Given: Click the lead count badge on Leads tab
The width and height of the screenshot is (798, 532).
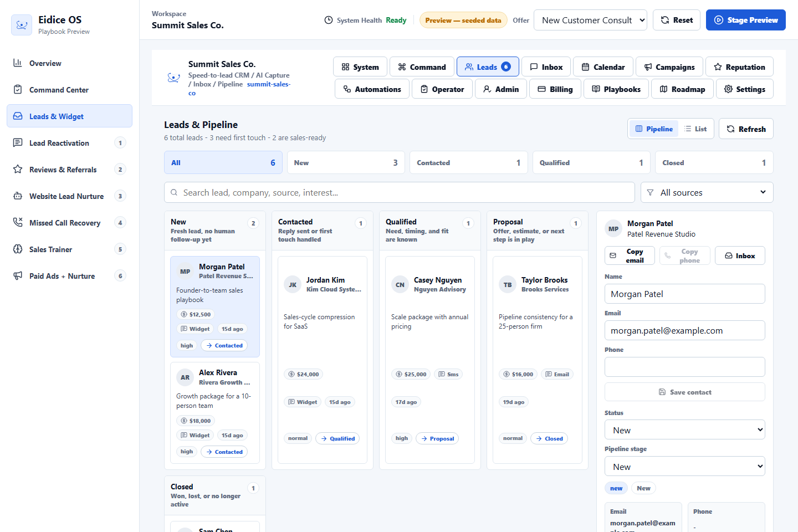Looking at the screenshot, I should pos(506,66).
